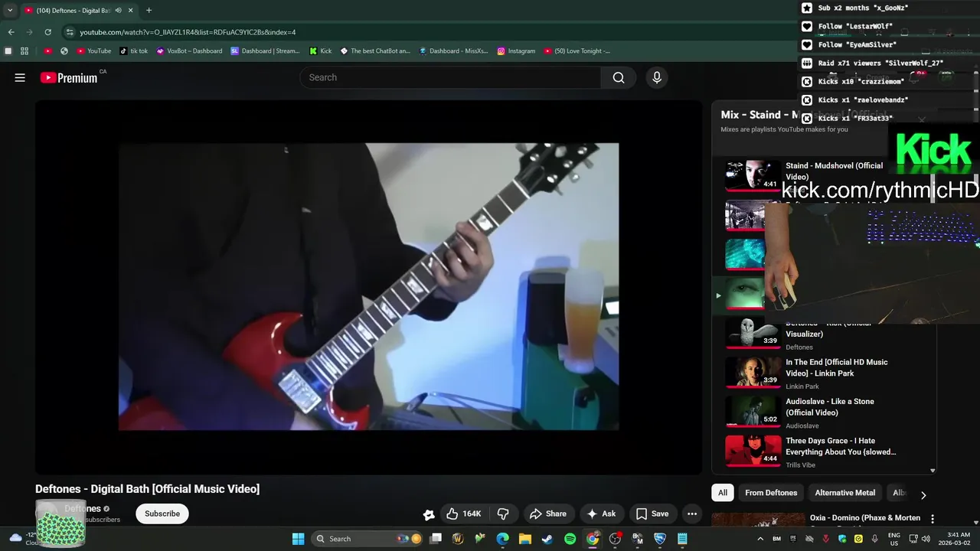Start voice search with microphone icon
Image resolution: width=980 pixels, height=551 pixels.
(656, 77)
